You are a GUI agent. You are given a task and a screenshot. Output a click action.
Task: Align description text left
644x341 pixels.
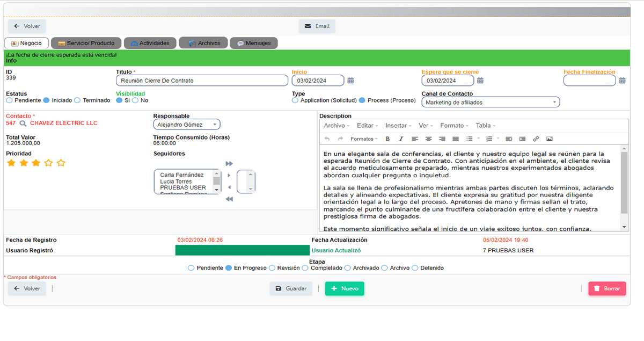click(x=415, y=139)
